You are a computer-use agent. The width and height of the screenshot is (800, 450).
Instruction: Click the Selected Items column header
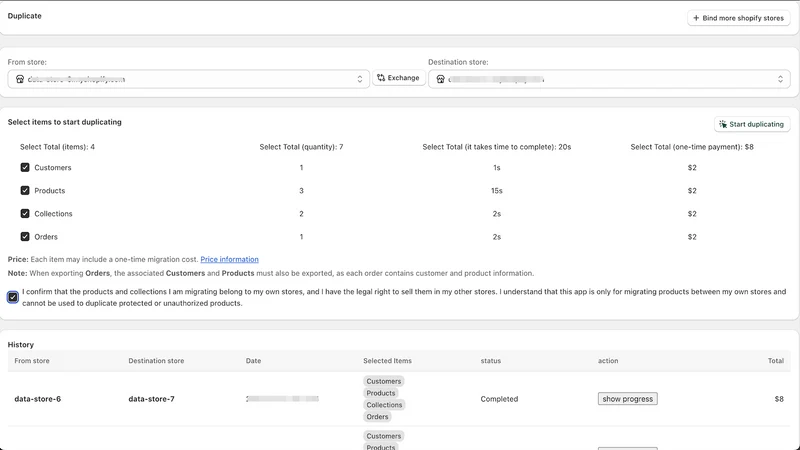tap(387, 361)
